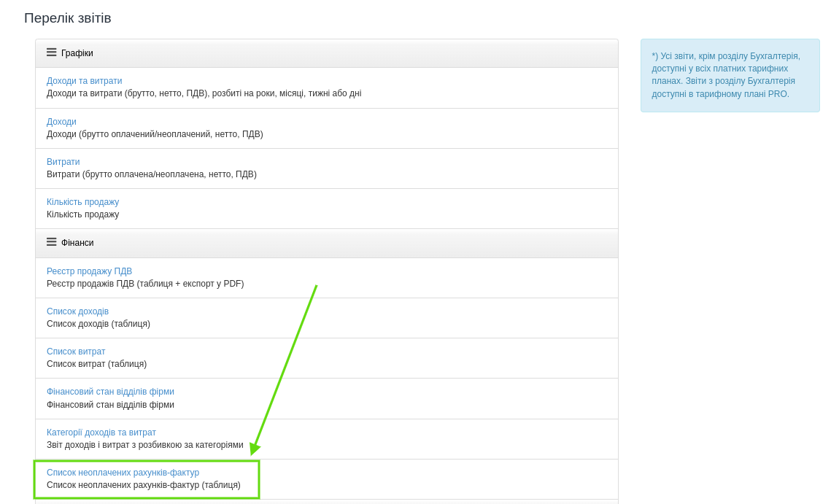The width and height of the screenshot is (831, 504).
Task: Click description 'Список витрат (таблиця)'
Action: pos(96,364)
